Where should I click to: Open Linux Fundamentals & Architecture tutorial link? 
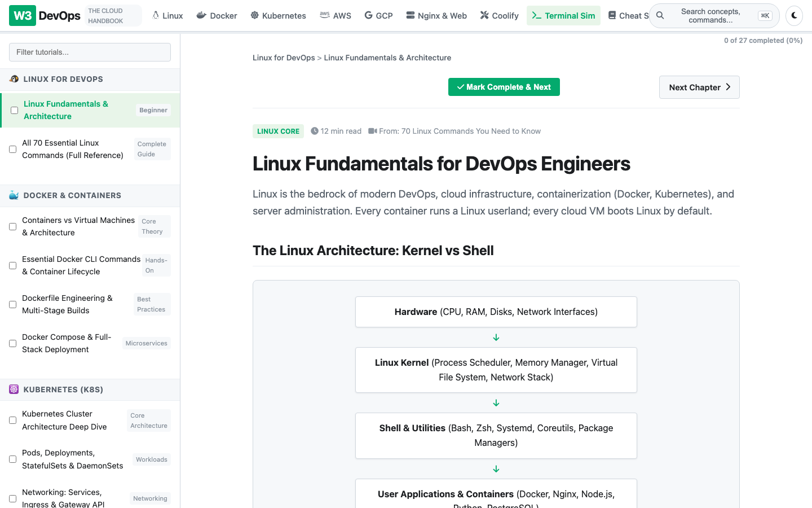[66, 110]
